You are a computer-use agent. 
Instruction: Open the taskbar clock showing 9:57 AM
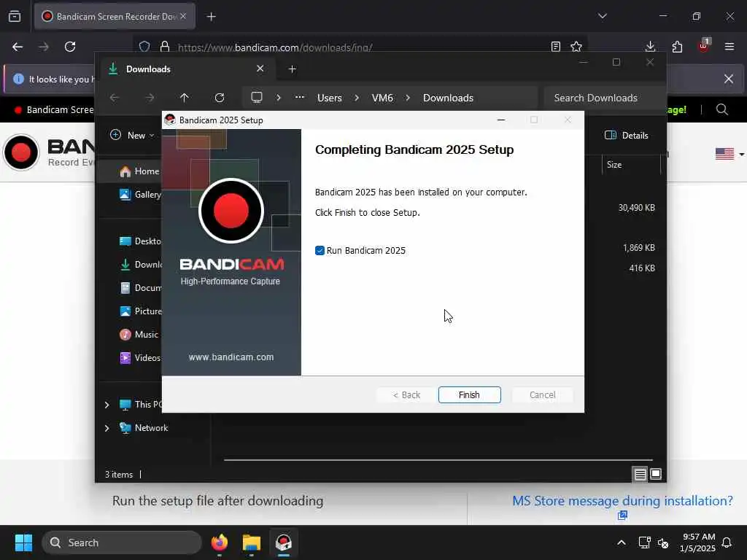click(x=697, y=542)
